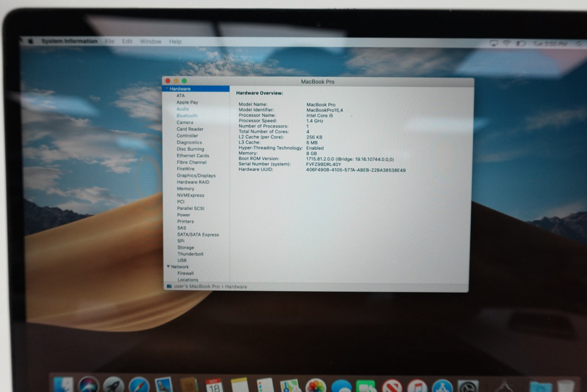Open the Help menu
The height and width of the screenshot is (392, 587).
pyautogui.click(x=175, y=41)
